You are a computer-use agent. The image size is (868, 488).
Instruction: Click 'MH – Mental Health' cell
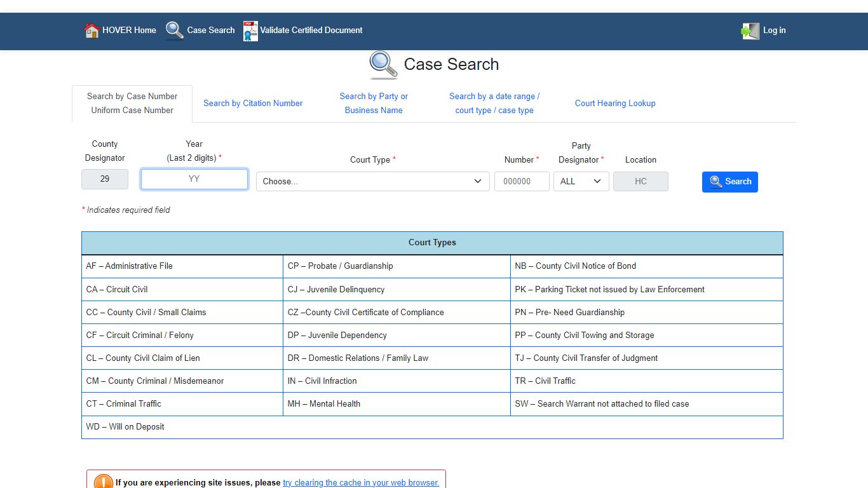(397, 403)
